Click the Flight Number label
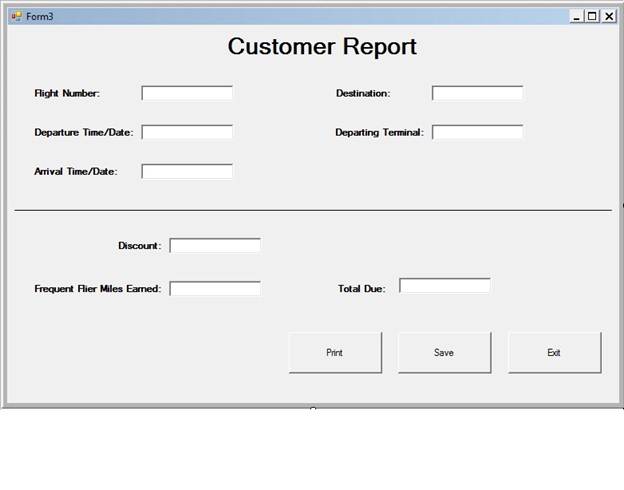Viewport: 624px width, 490px height. [67, 93]
